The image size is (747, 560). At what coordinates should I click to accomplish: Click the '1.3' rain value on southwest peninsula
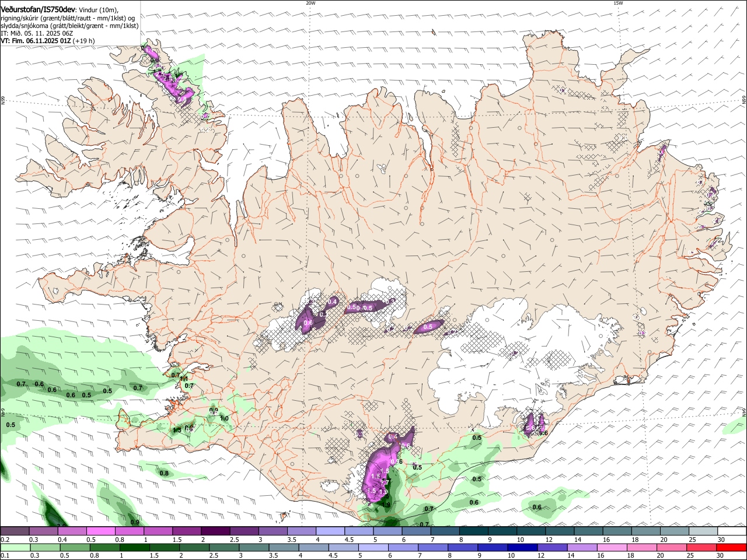tap(177, 430)
